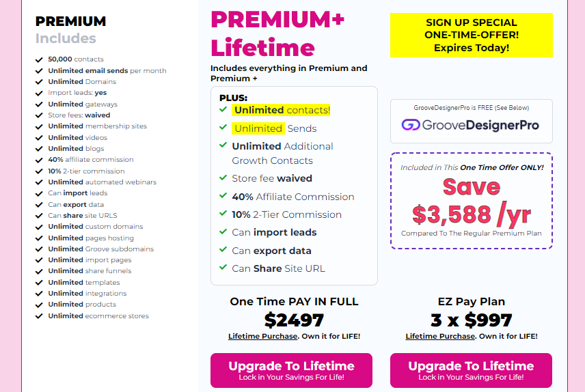Click green checkmark beside 40% Affiliate Commission

point(223,196)
